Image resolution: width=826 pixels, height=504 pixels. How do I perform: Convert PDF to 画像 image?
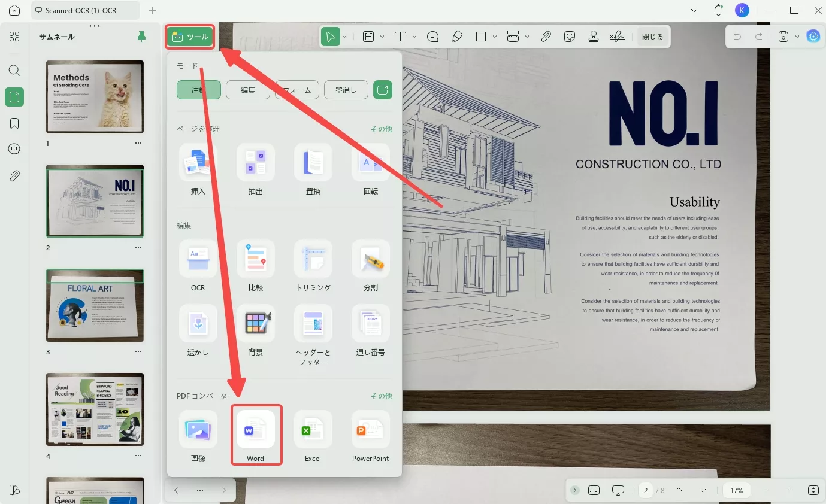tap(198, 436)
